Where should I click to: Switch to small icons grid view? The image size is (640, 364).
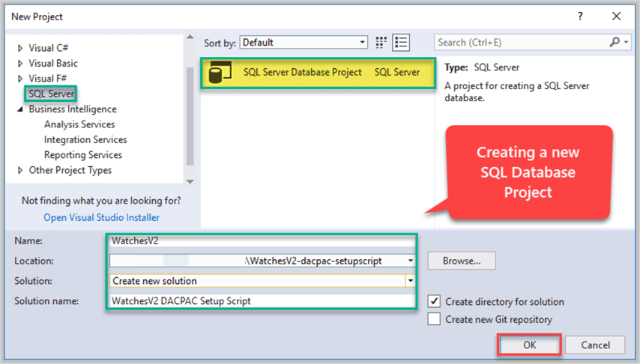[x=381, y=42]
